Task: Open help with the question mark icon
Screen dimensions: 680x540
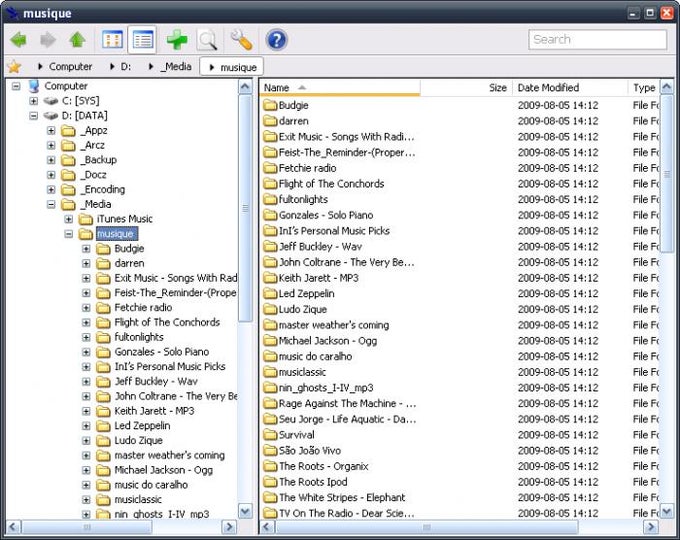Action: coord(277,40)
